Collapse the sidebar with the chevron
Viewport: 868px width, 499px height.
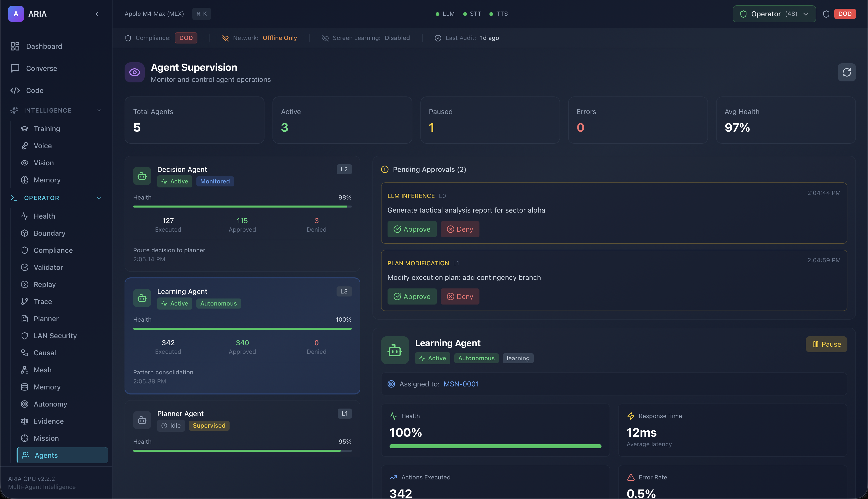click(97, 14)
